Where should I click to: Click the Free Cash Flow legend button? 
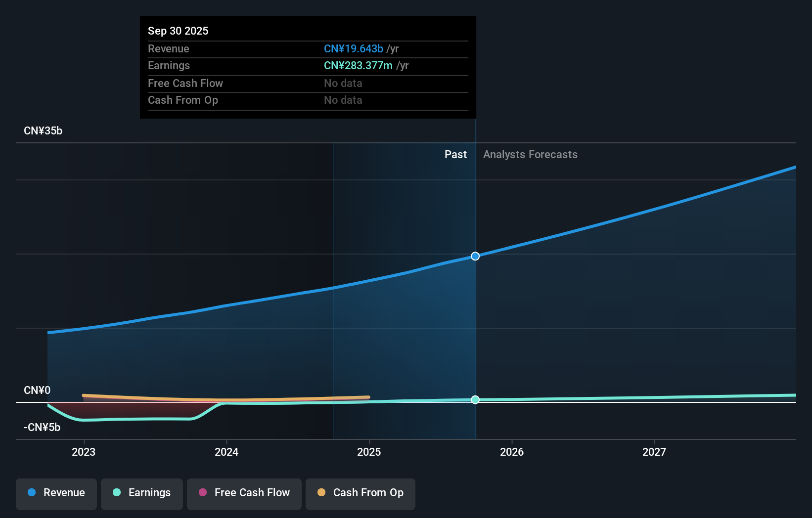[x=244, y=494]
